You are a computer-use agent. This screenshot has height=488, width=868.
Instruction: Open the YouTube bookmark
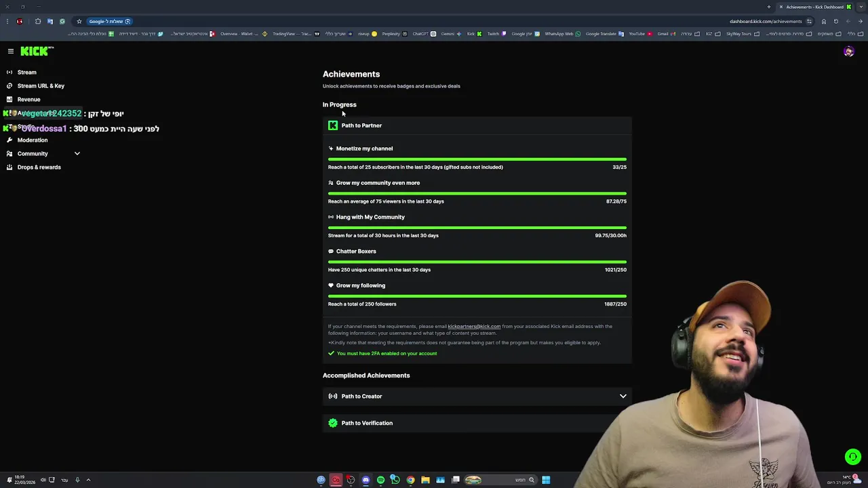(x=640, y=33)
